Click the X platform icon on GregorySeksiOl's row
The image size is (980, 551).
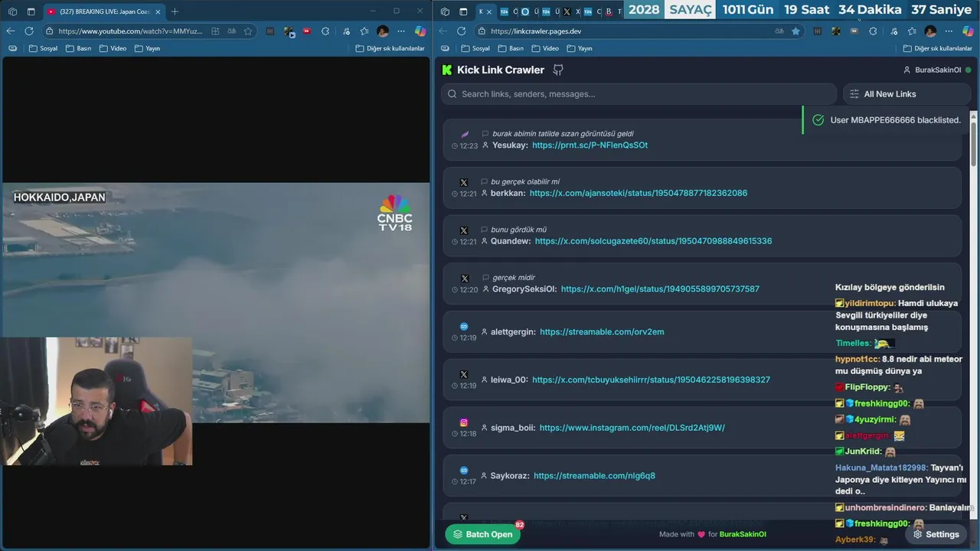[464, 279]
